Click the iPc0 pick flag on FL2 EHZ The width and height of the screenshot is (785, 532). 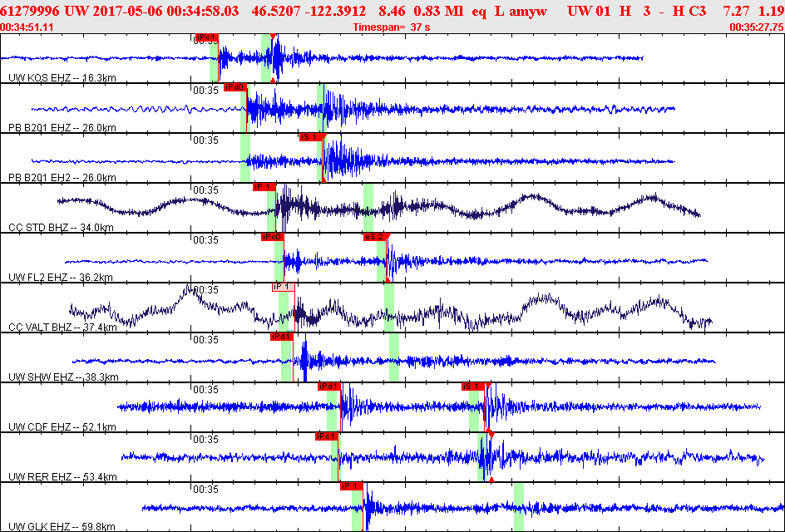pyautogui.click(x=273, y=237)
